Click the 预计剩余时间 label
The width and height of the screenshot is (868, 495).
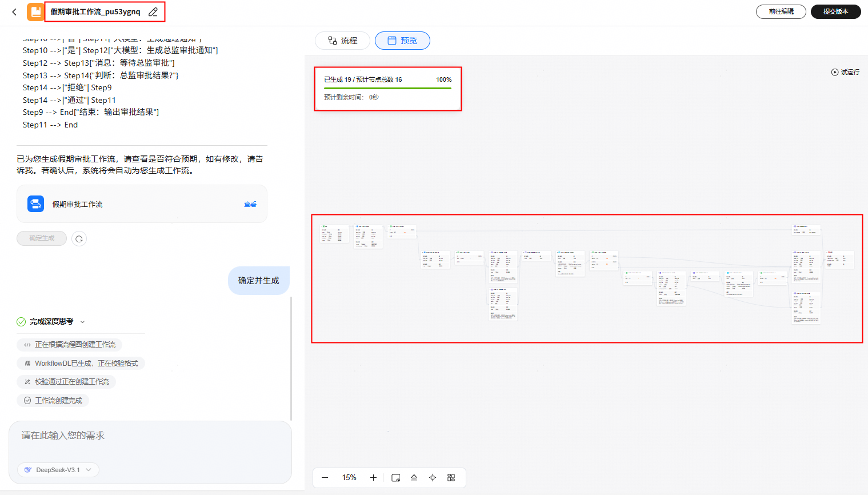[x=343, y=97]
